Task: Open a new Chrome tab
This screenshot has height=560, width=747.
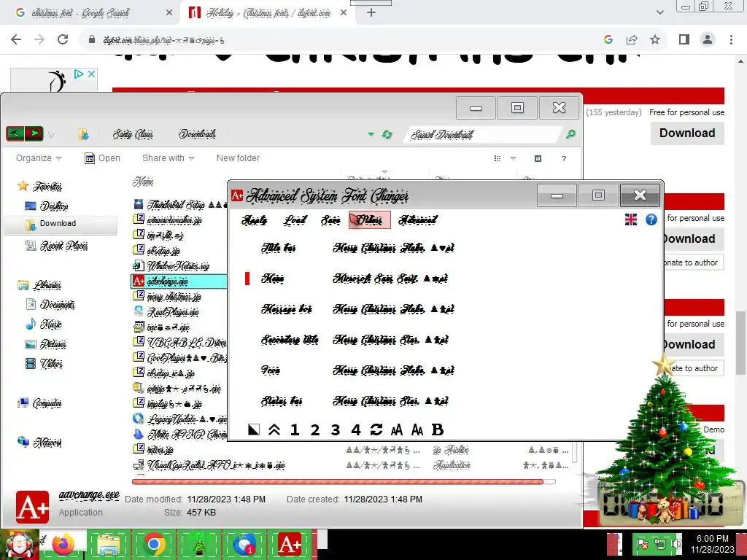Action: pyautogui.click(x=371, y=13)
